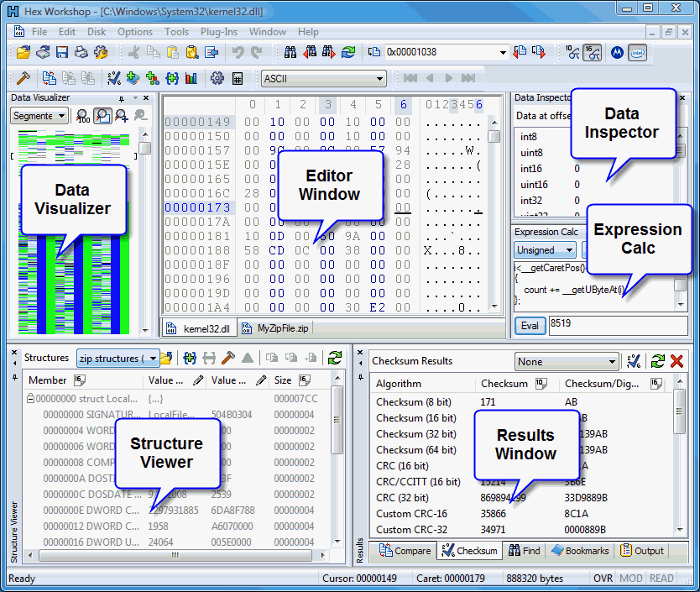Click the Open file folder icon
The width and height of the screenshot is (700, 592).
click(24, 52)
